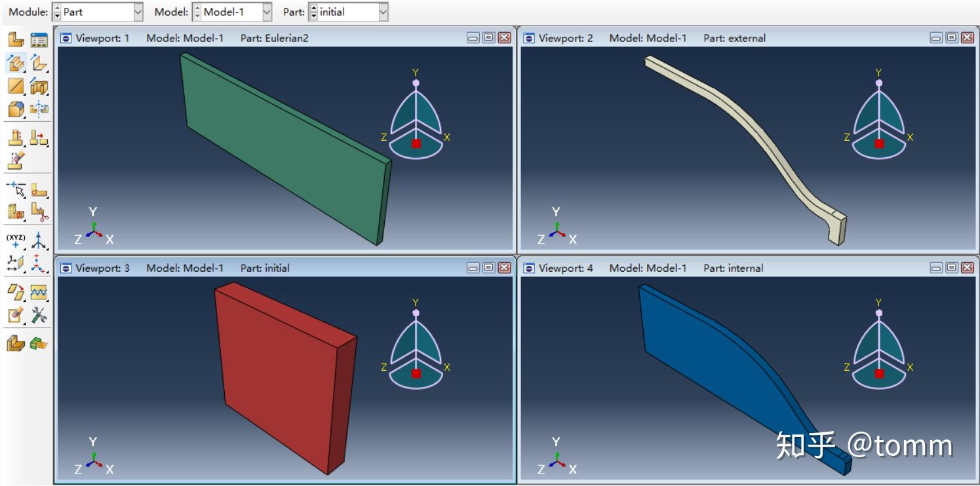Open the Viewport 1 window menu icon
The height and width of the screenshot is (486, 980).
[66, 38]
